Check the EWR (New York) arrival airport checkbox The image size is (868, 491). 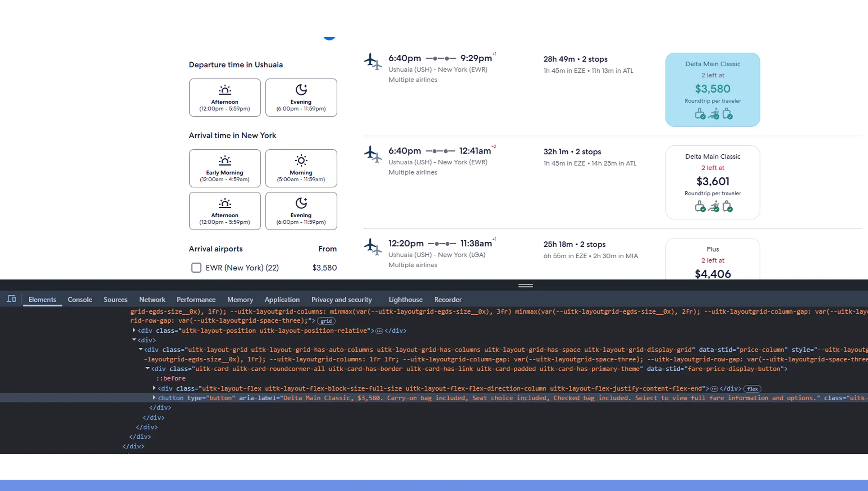(x=196, y=268)
